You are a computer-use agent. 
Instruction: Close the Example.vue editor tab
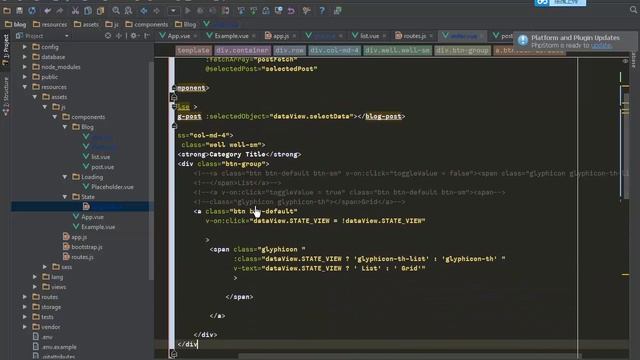coord(254,36)
